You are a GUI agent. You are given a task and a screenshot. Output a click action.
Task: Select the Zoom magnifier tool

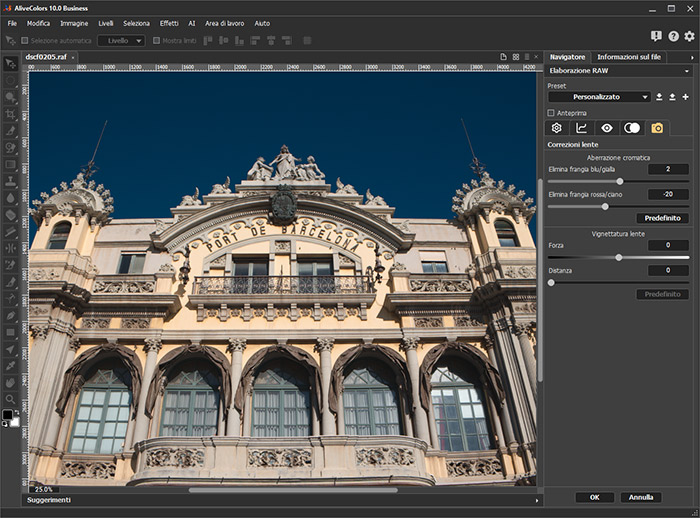pos(11,398)
